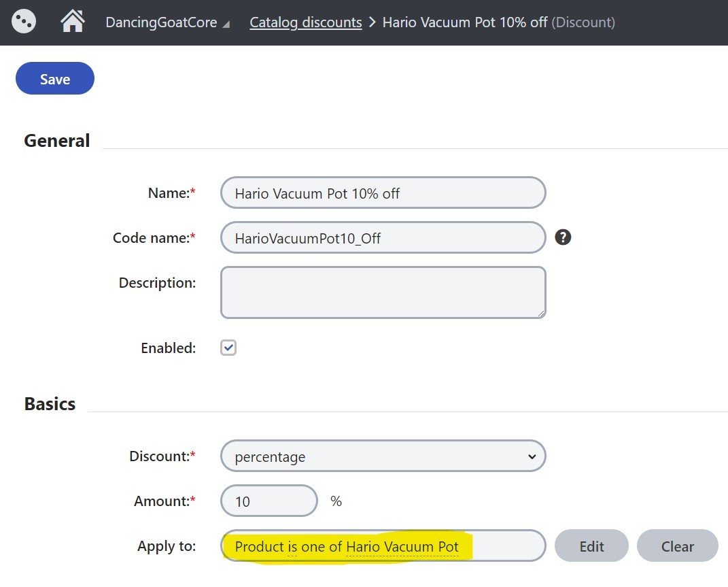The width and height of the screenshot is (728, 587).
Task: Show help for Code name
Action: click(x=563, y=237)
